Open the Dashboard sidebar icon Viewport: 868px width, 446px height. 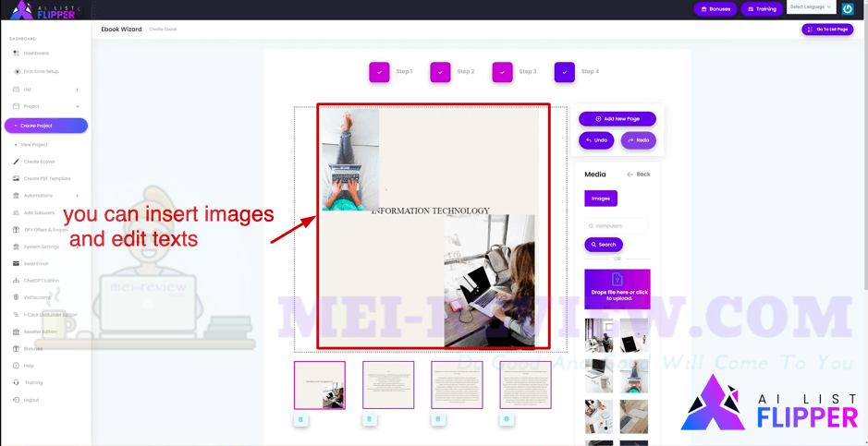click(16, 53)
